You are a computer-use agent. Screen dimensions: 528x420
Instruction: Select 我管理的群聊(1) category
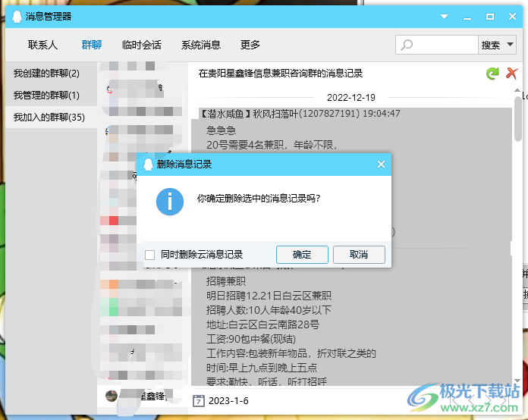pyautogui.click(x=46, y=96)
